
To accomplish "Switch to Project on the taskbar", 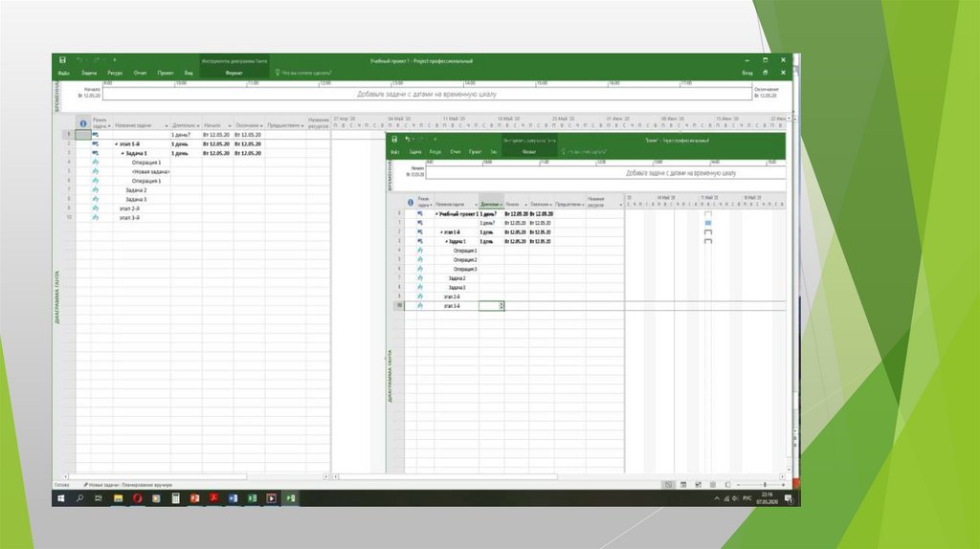I will [x=291, y=497].
